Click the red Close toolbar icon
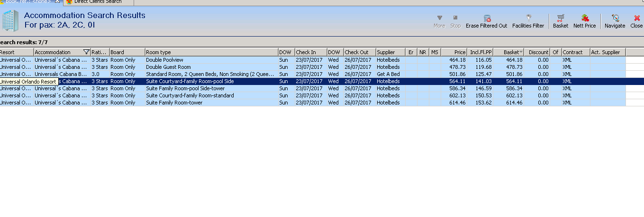This screenshot has width=644, height=217. tap(637, 18)
